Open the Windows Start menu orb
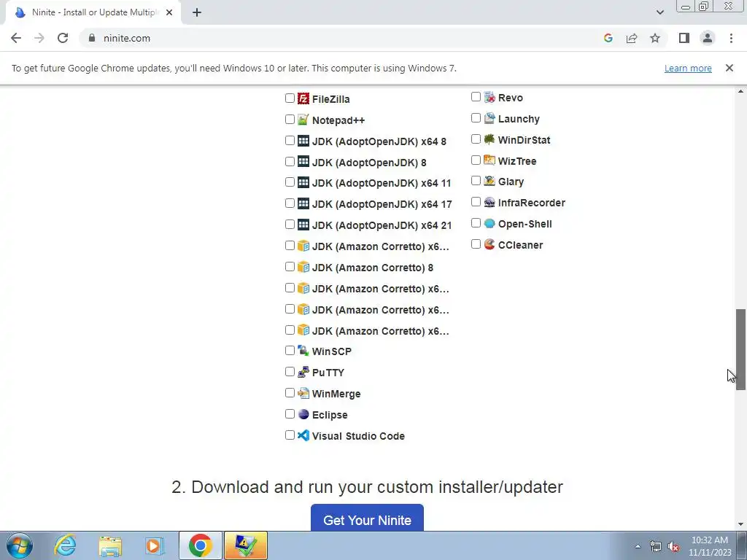Viewport: 747px width, 560px height. pyautogui.click(x=19, y=545)
